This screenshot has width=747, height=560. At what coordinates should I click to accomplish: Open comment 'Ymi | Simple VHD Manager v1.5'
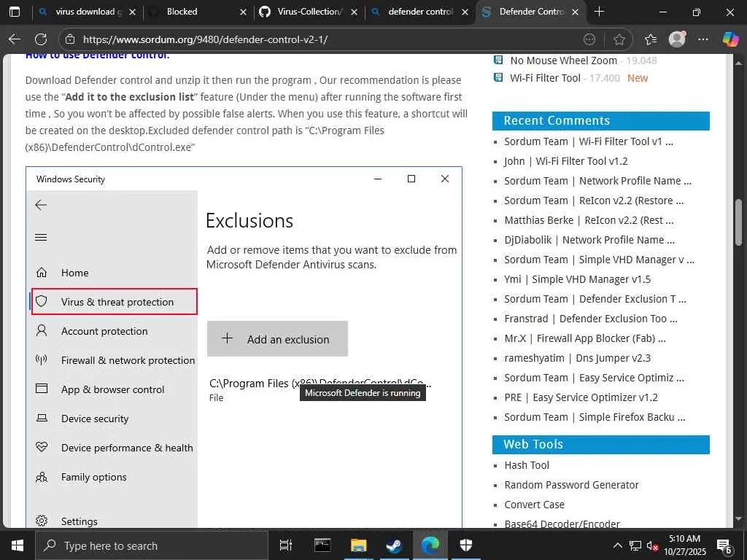pos(577,279)
